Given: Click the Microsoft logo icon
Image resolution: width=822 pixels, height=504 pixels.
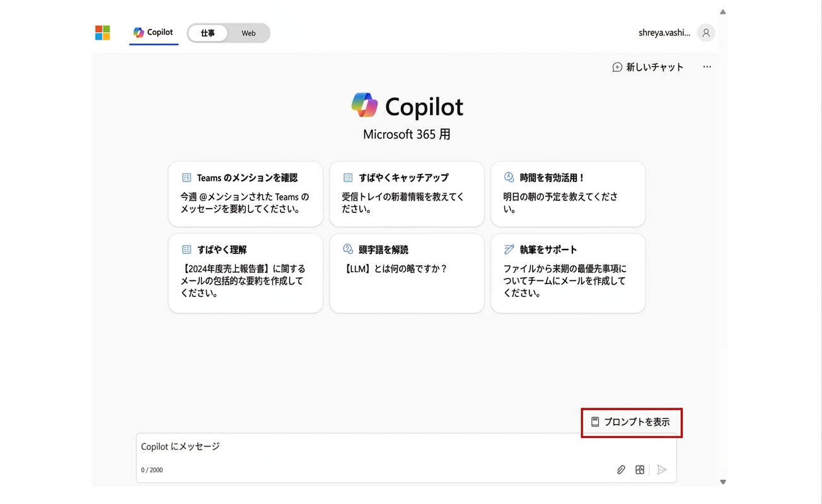Looking at the screenshot, I should point(103,33).
